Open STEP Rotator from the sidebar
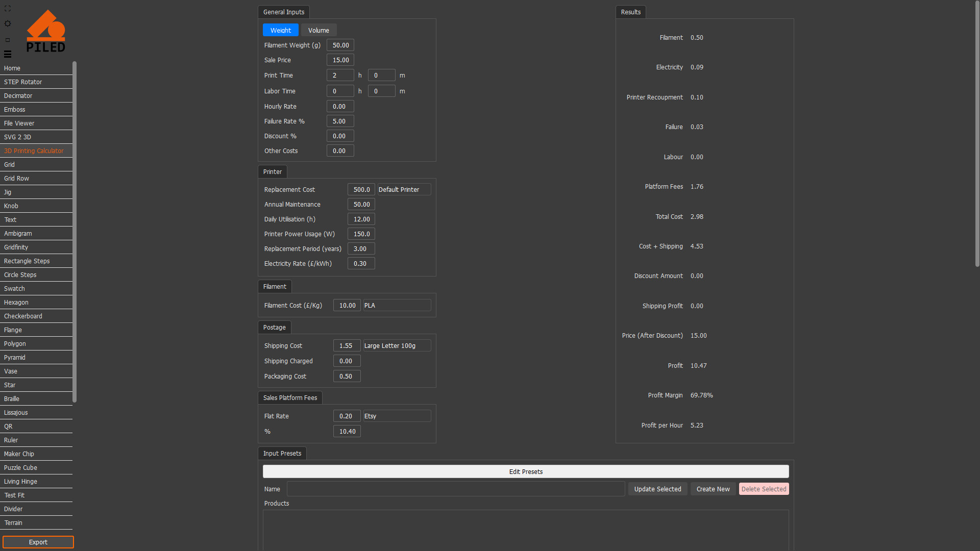This screenshot has height=551, width=980. (x=22, y=82)
